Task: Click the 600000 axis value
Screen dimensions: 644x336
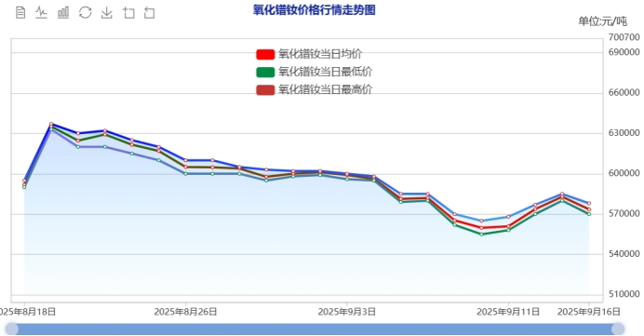Action: 624,173
